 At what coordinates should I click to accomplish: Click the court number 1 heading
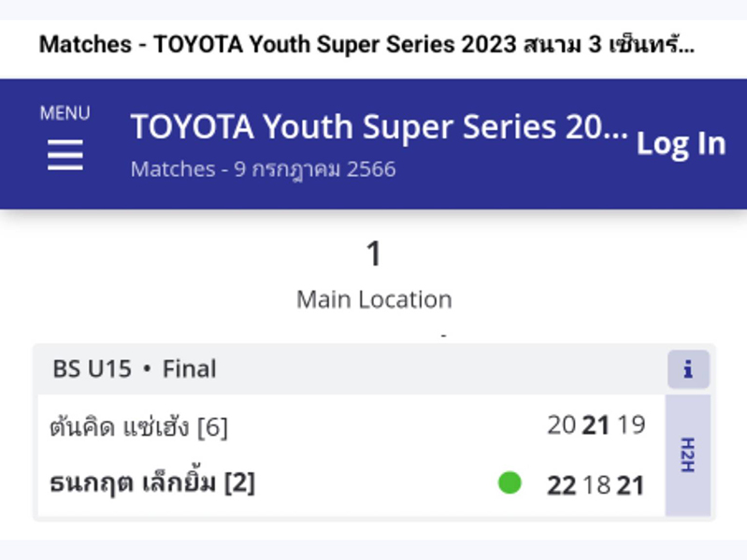[x=374, y=253]
